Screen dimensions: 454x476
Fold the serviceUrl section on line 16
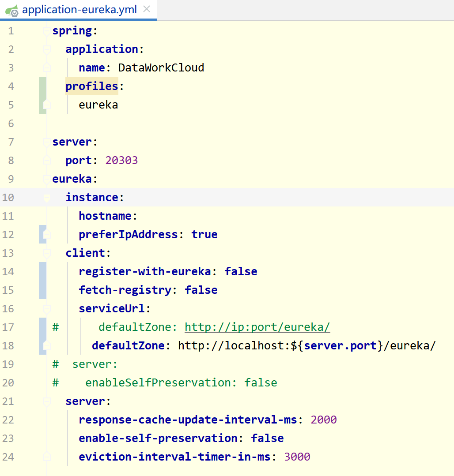(x=47, y=309)
